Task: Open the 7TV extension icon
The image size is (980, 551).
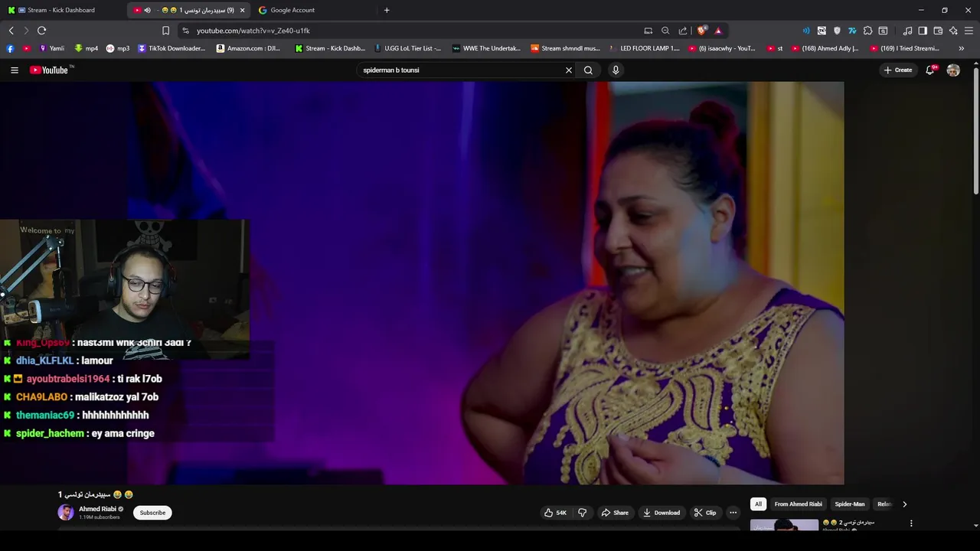Action: pyautogui.click(x=852, y=31)
